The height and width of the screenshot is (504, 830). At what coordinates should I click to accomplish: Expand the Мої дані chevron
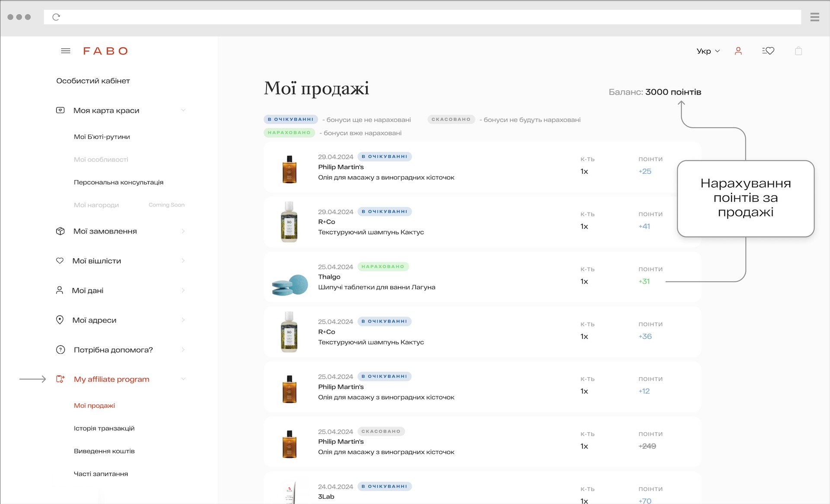pos(183,290)
